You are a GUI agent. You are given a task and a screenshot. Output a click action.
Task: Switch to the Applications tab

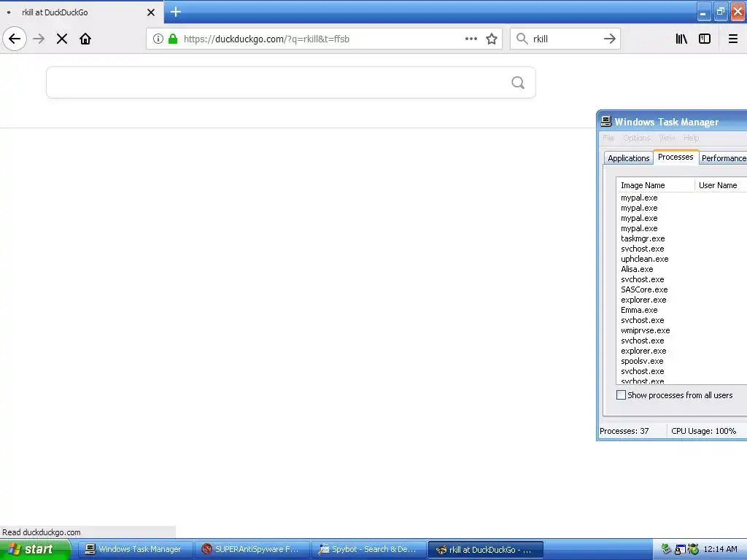628,158
